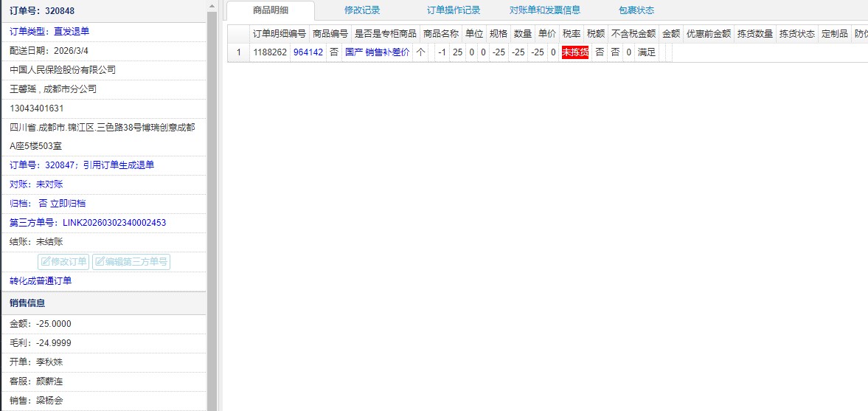Click the 对账: 未对账 status link

coord(36,184)
